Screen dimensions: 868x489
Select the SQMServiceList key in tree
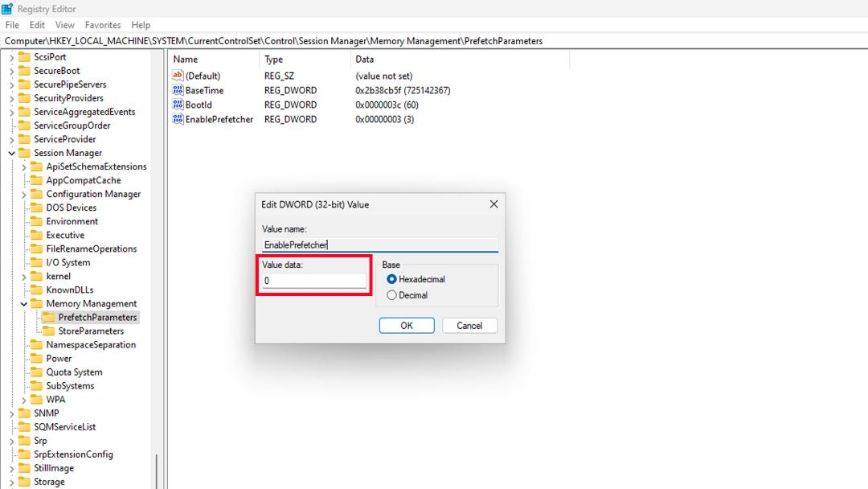(x=65, y=427)
